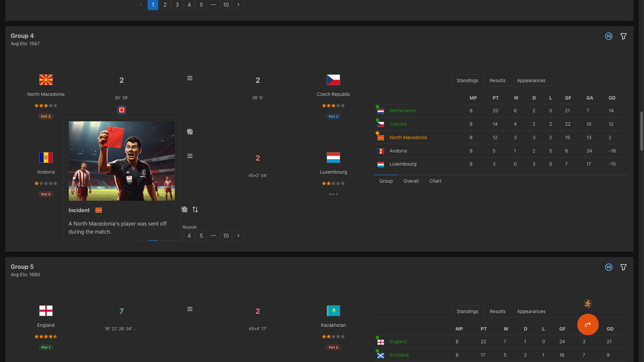Viewport: 644px width, 362px height.
Task: Click the filter funnel icon for Group 4
Action: click(624, 36)
